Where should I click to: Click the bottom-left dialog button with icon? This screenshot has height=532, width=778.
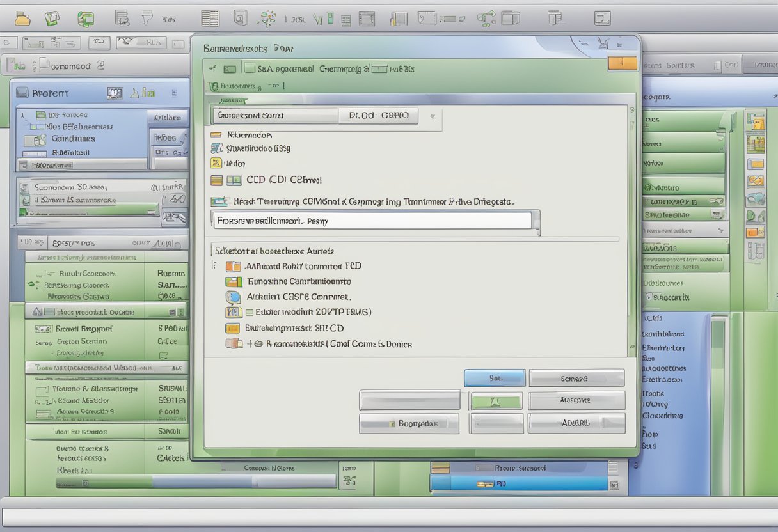(x=409, y=423)
